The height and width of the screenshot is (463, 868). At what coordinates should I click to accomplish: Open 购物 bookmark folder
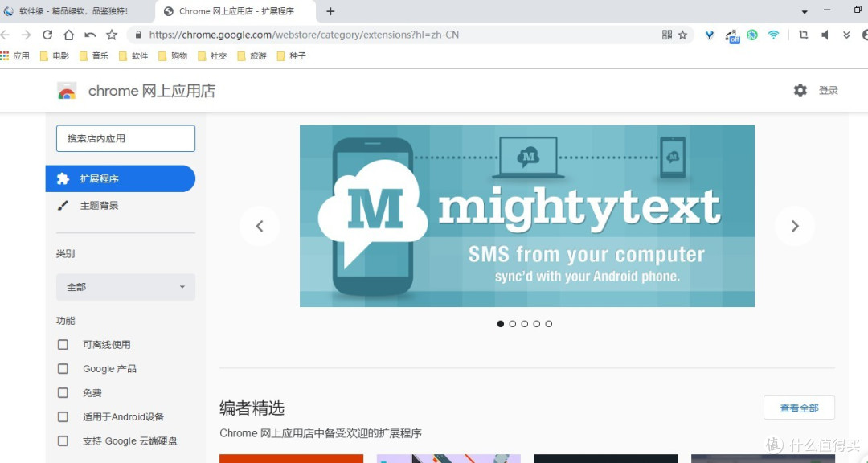(x=173, y=56)
